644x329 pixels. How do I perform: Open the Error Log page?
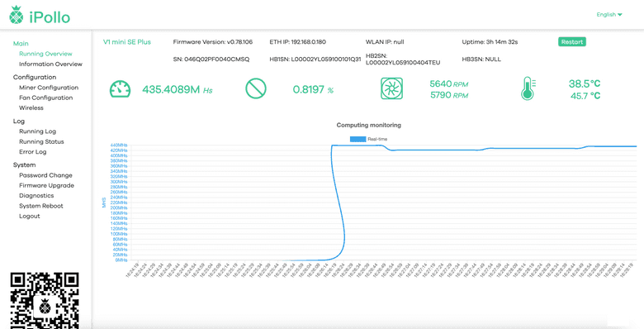pos(33,152)
